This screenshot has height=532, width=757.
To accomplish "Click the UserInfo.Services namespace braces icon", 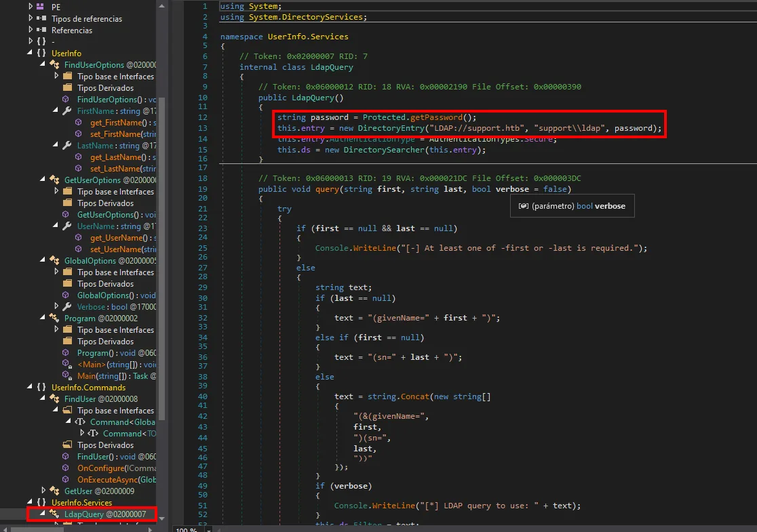I will [x=41, y=503].
